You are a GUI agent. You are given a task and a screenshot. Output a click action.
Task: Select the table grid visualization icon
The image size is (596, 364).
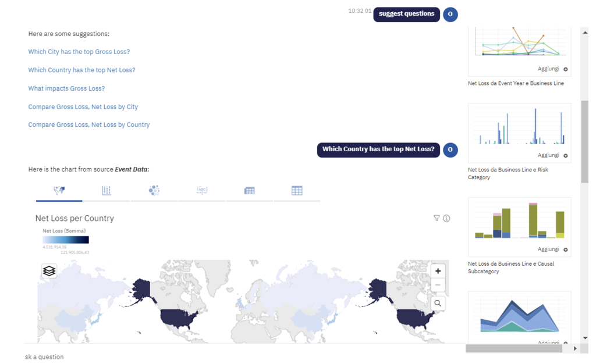coord(297,191)
